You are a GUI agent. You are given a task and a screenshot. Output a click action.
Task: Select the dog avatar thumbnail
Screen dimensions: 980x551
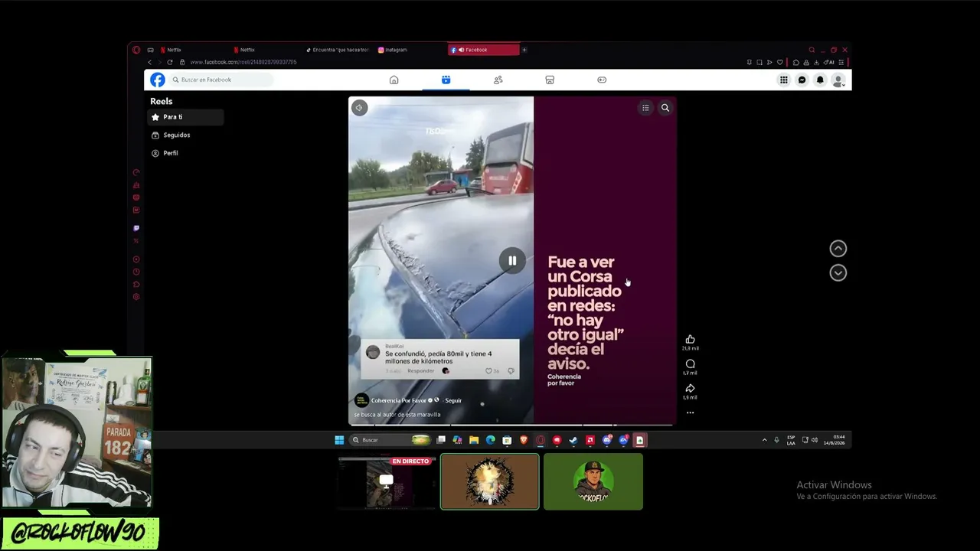pos(490,481)
